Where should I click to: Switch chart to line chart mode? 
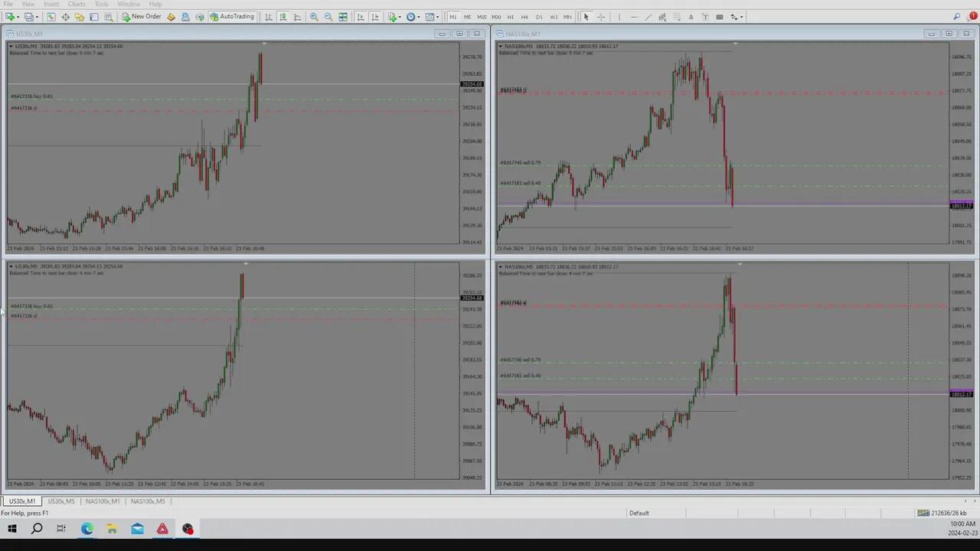pos(297,17)
